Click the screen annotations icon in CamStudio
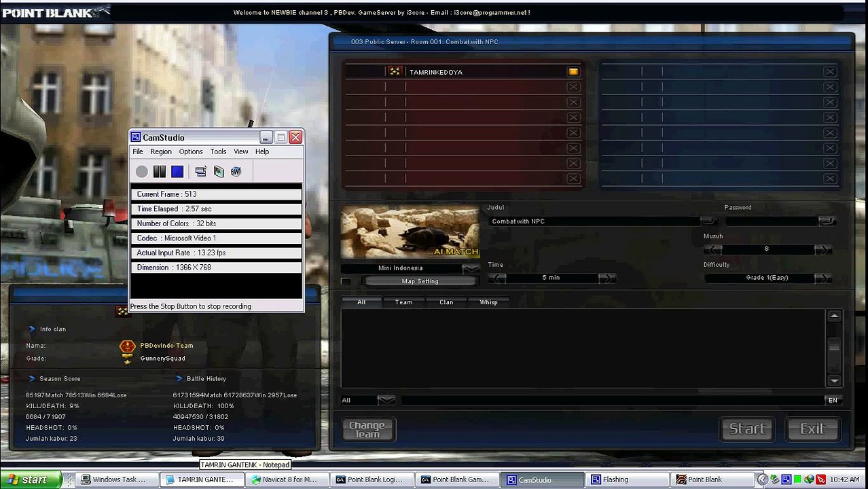 click(x=219, y=172)
